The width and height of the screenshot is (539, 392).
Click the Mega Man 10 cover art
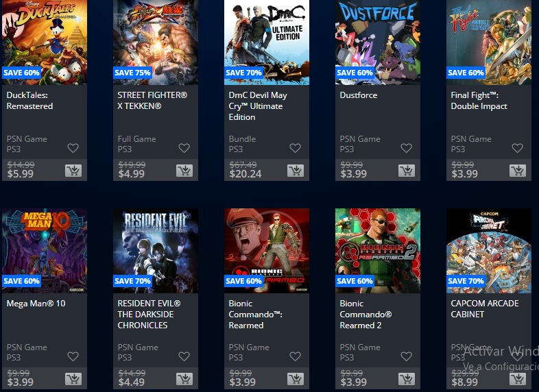click(x=45, y=251)
